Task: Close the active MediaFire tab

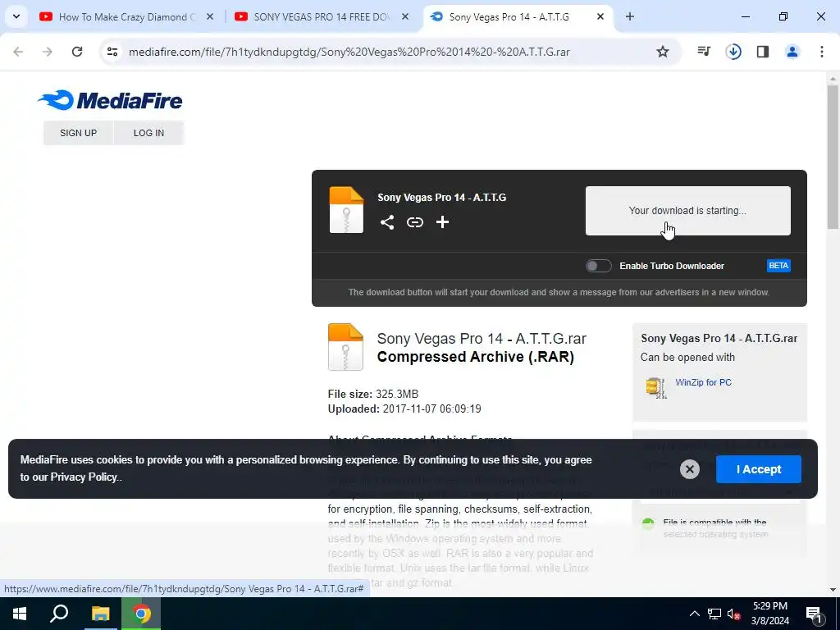Action: (600, 17)
